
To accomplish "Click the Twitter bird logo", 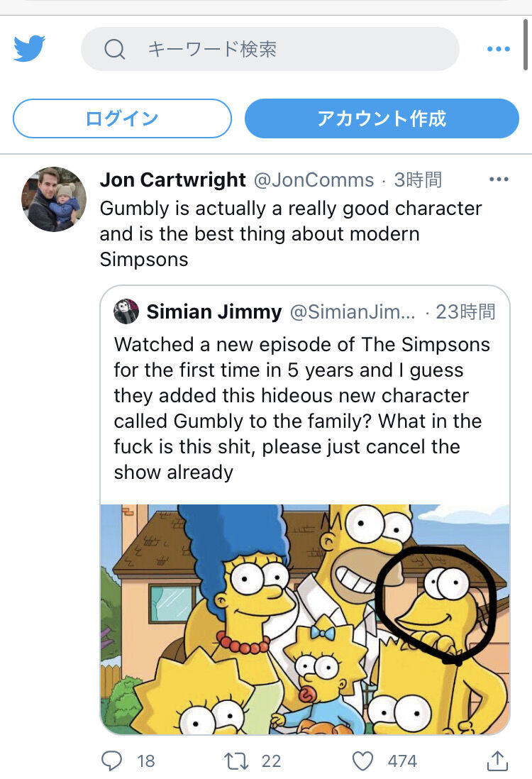I will tap(29, 49).
